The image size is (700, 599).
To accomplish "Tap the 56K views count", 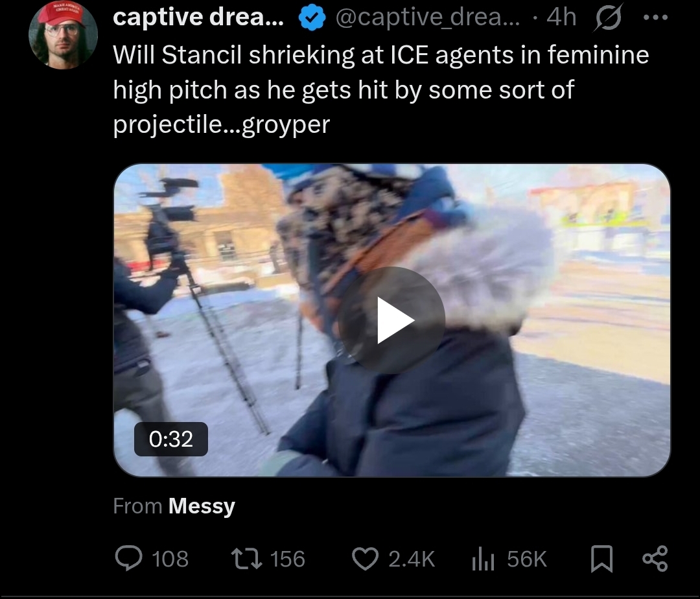I will click(527, 559).
